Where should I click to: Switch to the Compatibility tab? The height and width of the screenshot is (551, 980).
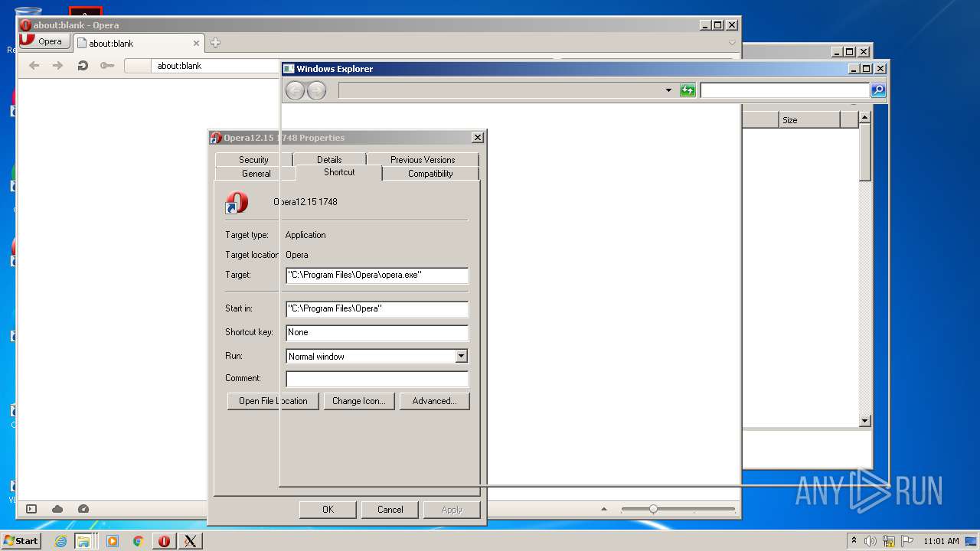click(x=430, y=174)
